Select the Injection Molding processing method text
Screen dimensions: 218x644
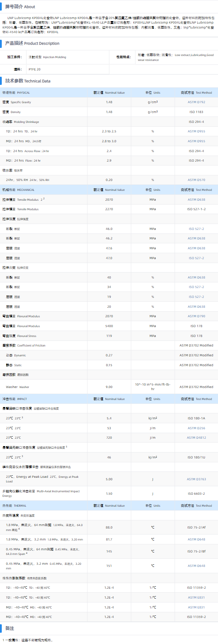click(47, 57)
